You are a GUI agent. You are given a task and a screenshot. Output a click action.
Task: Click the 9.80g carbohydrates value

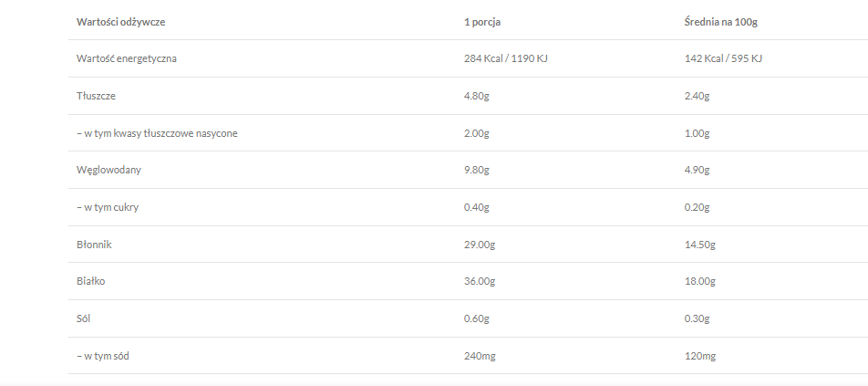(477, 170)
